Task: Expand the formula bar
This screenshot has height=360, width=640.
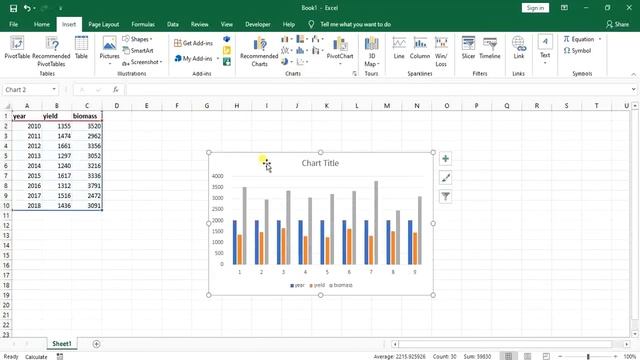Action: (633, 89)
